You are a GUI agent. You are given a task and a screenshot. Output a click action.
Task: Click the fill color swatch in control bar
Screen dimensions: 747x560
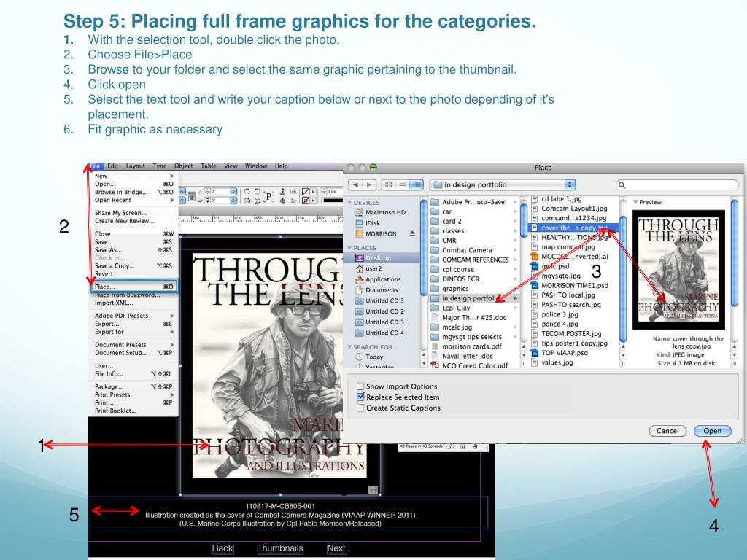306,192
